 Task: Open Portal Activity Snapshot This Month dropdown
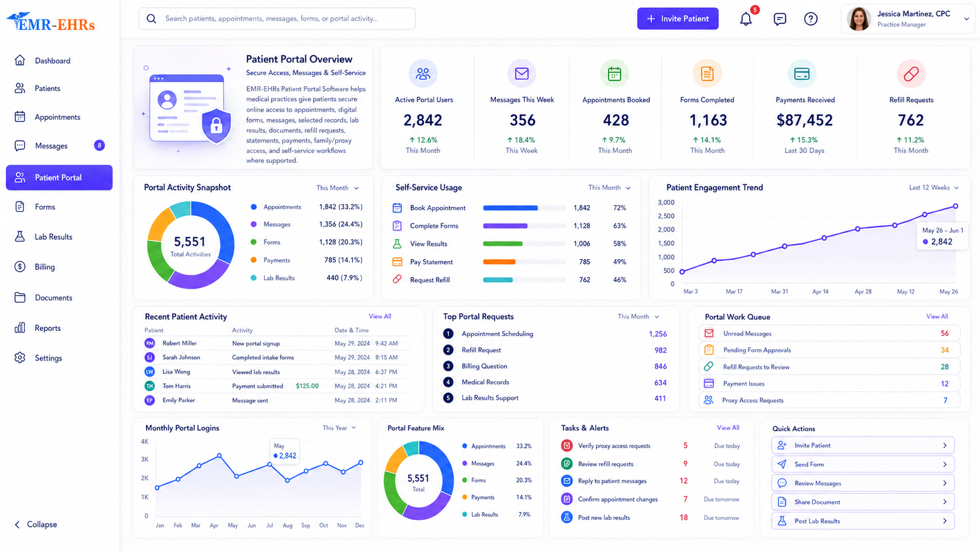[338, 188]
